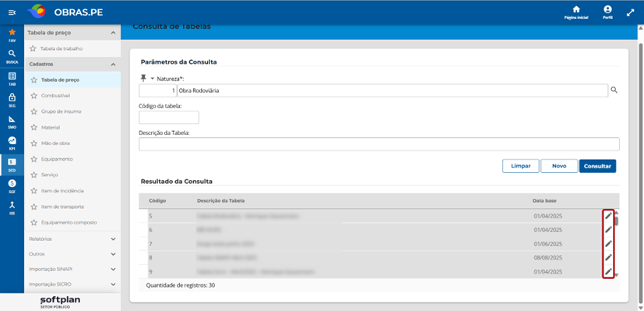Toggle favorite star for Material
The width and height of the screenshot is (644, 311).
coord(33,128)
